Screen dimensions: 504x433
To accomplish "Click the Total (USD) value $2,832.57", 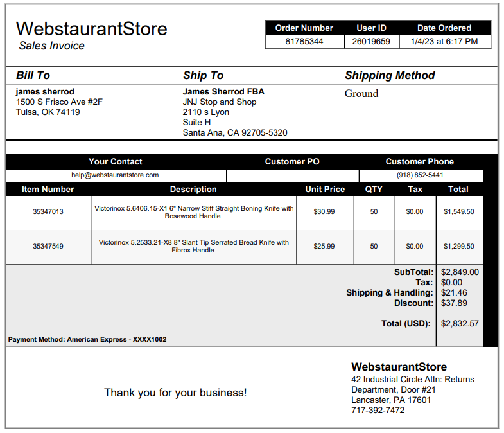I will click(460, 324).
